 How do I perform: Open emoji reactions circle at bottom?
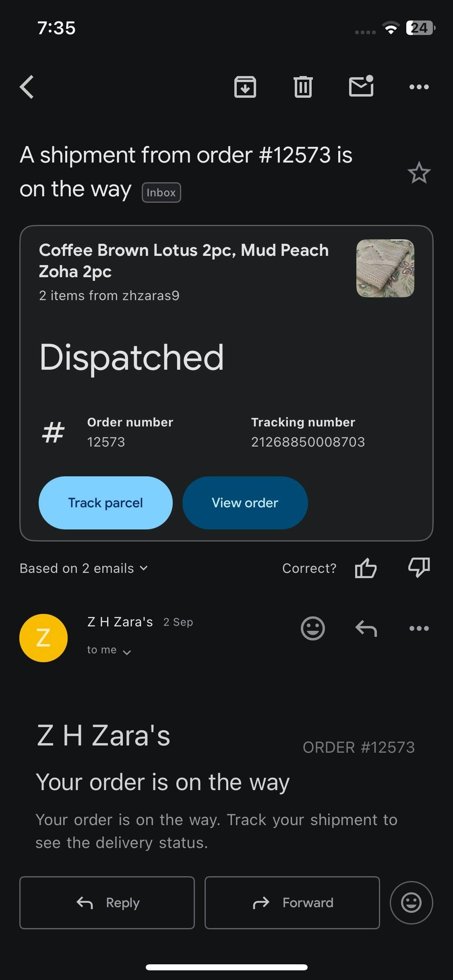[x=411, y=903]
